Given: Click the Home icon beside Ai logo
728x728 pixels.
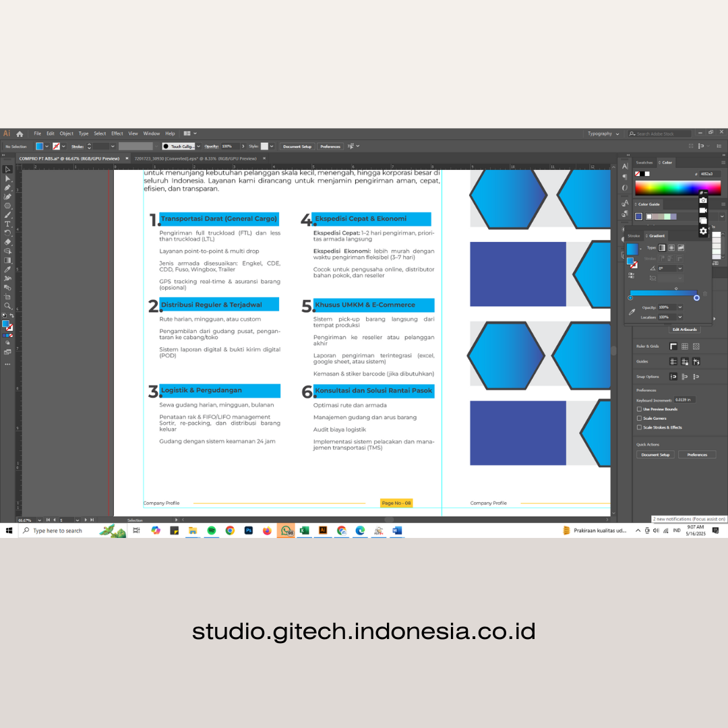Looking at the screenshot, I should pos(20,133).
